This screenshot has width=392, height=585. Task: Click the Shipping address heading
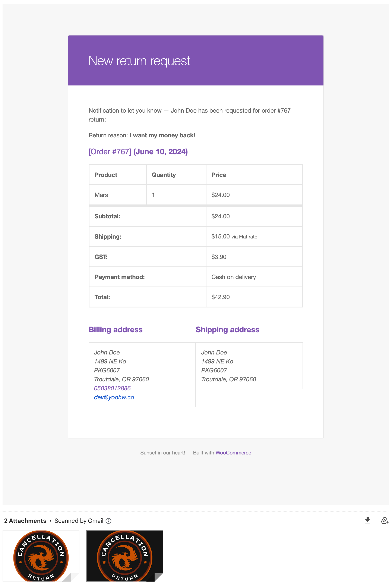[x=228, y=330]
